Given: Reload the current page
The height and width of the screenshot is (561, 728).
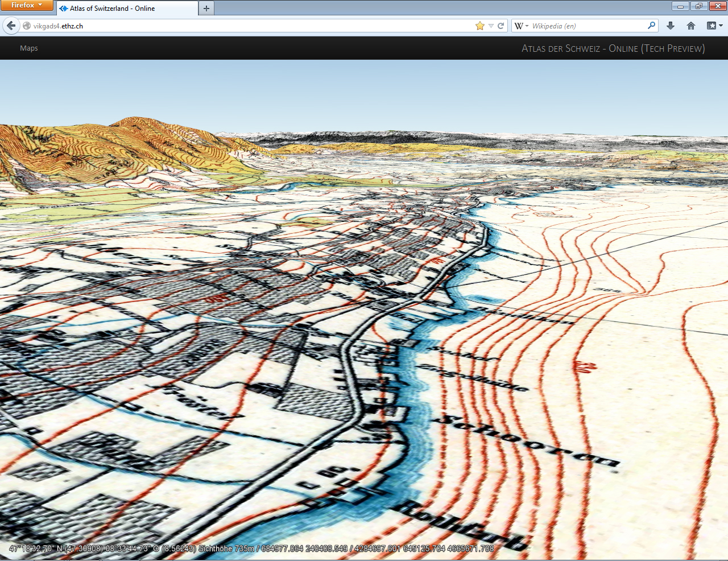Looking at the screenshot, I should pyautogui.click(x=501, y=26).
